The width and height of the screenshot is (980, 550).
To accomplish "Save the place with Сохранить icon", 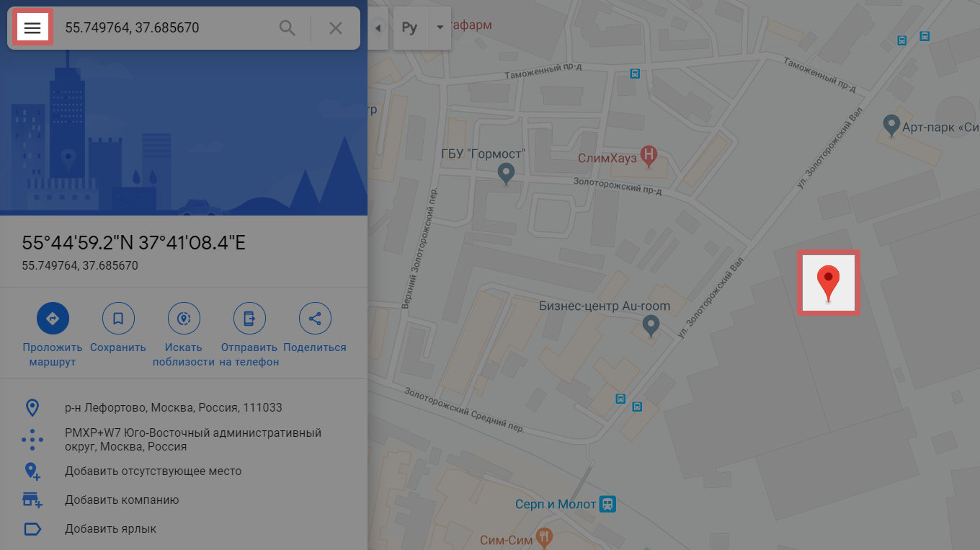I will pos(118,318).
